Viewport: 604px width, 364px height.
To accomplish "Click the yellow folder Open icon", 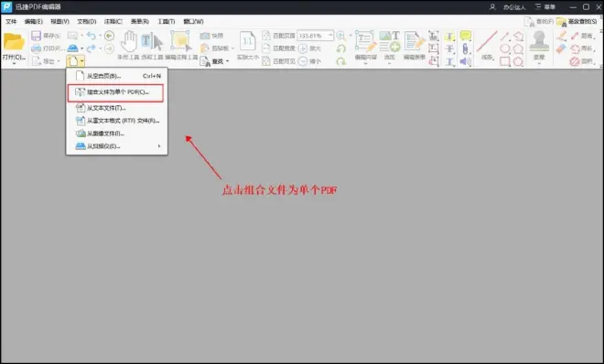I will pyautogui.click(x=14, y=41).
